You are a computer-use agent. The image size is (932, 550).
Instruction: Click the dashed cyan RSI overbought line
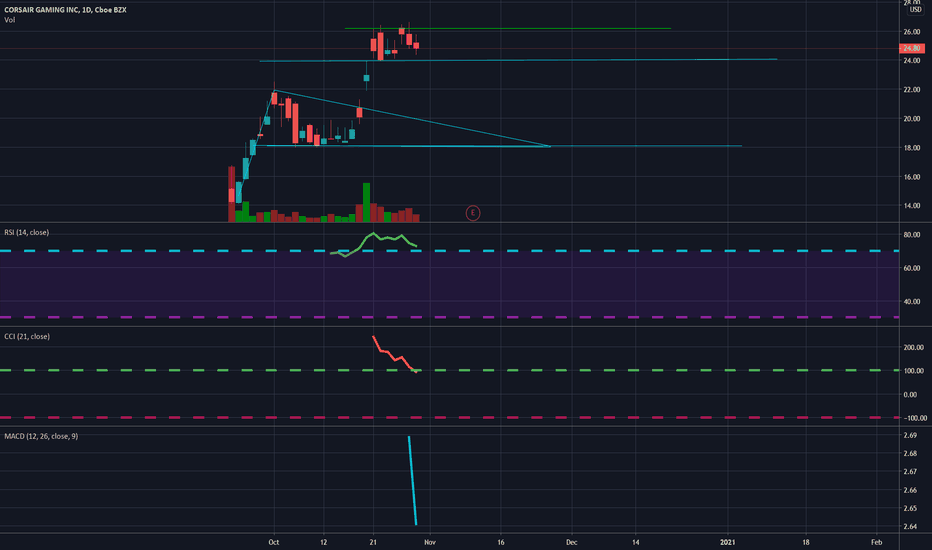(x=449, y=251)
